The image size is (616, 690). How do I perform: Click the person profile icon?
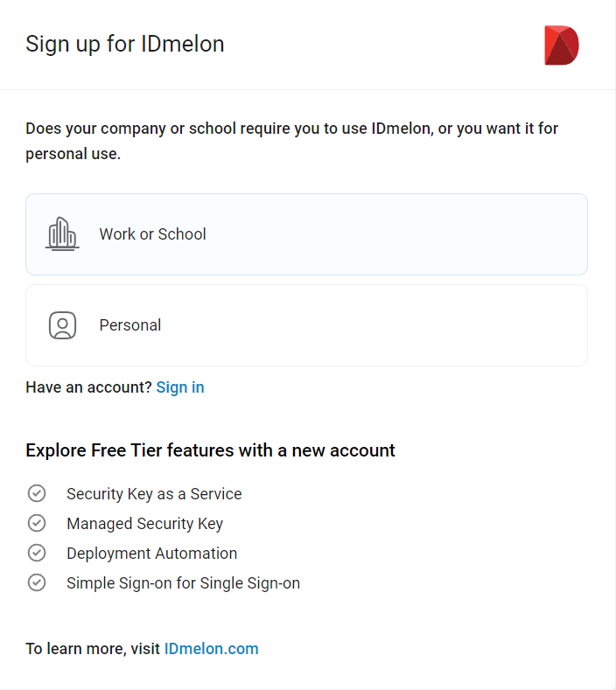click(x=62, y=325)
